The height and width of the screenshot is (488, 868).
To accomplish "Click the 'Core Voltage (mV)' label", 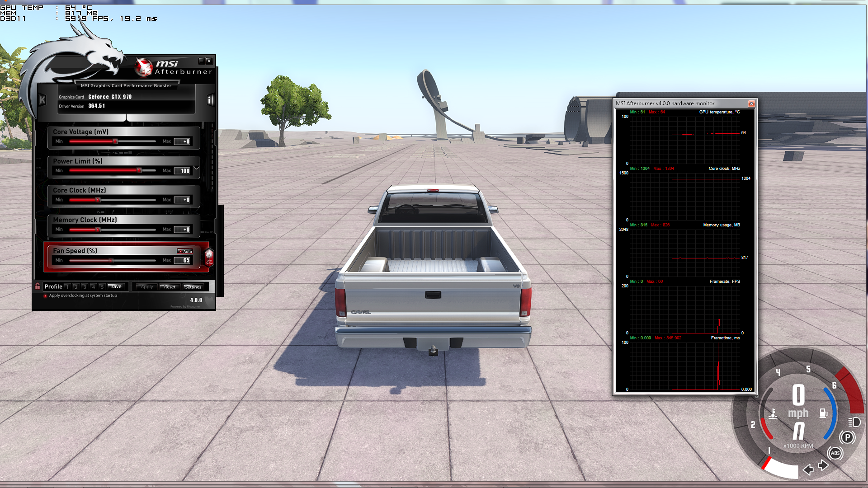I will [x=80, y=132].
